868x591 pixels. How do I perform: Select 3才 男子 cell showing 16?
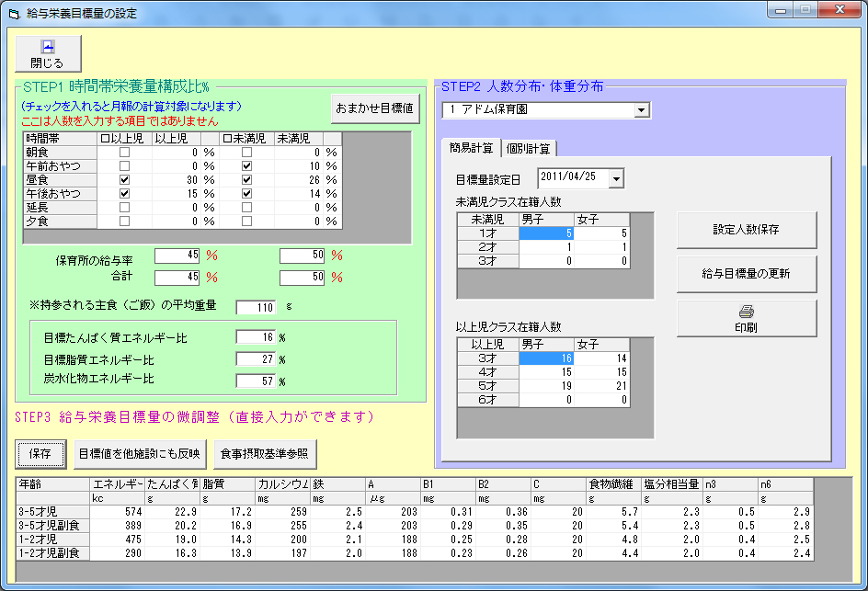(546, 358)
